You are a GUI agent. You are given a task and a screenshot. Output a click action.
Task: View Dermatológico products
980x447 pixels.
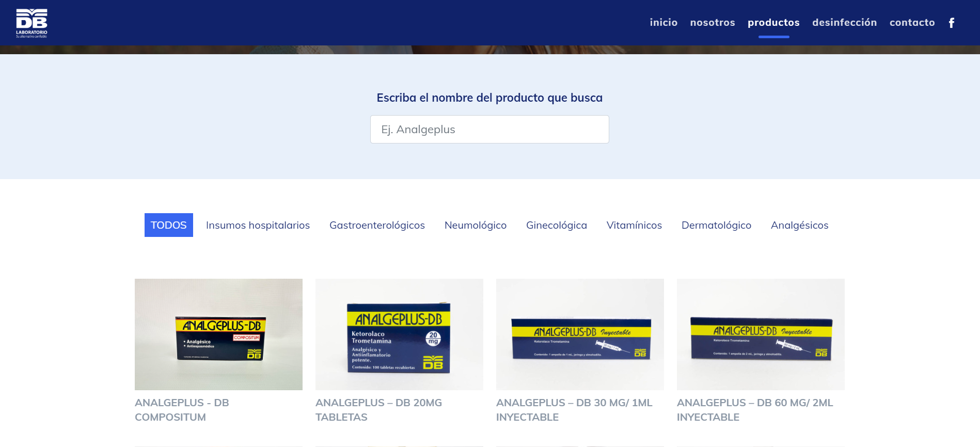(716, 225)
